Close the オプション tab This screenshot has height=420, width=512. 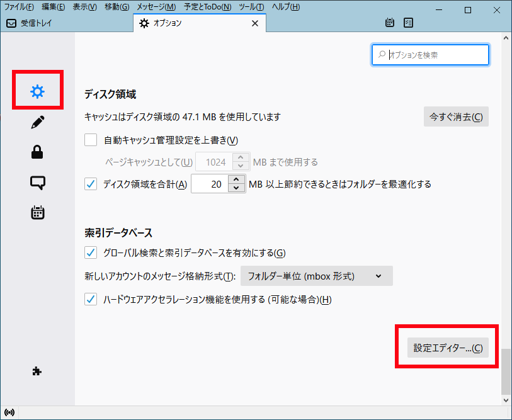tap(255, 23)
